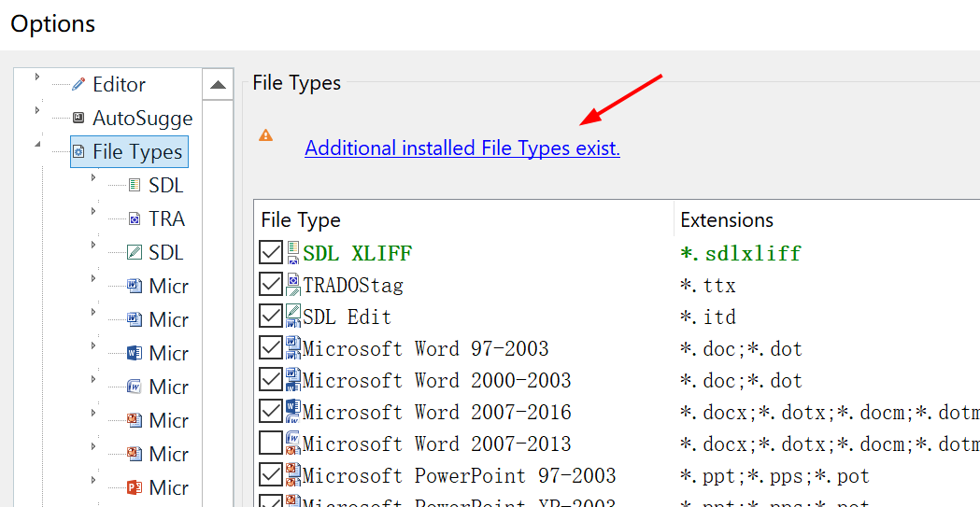Image resolution: width=980 pixels, height=507 pixels.
Task: Click the AutoSugge tree node icon
Action: click(x=78, y=118)
